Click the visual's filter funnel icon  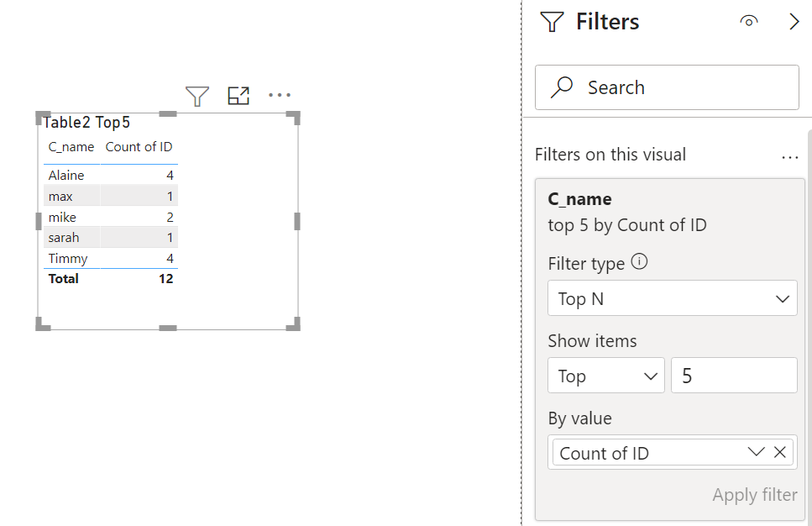(197, 96)
